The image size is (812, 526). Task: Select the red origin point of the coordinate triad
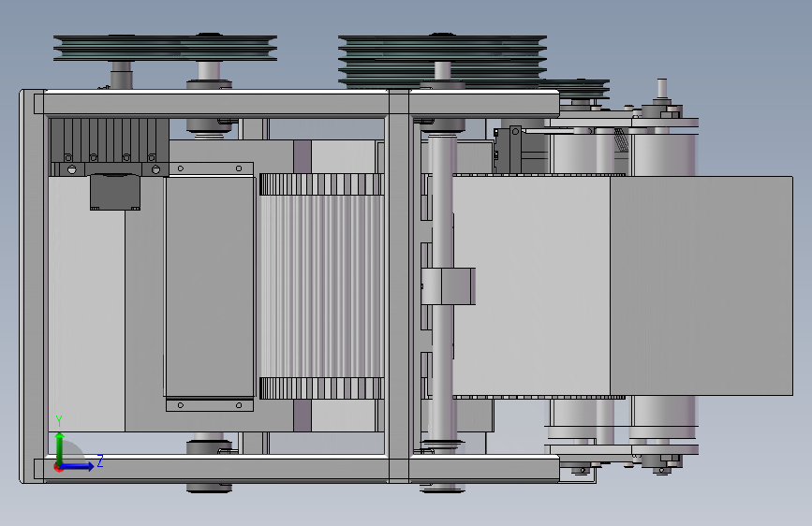pyautogui.click(x=58, y=468)
